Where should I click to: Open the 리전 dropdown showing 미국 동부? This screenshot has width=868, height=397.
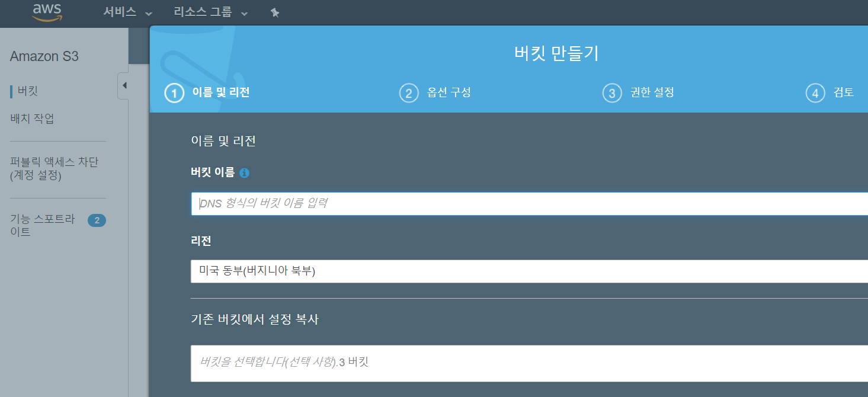tap(529, 271)
